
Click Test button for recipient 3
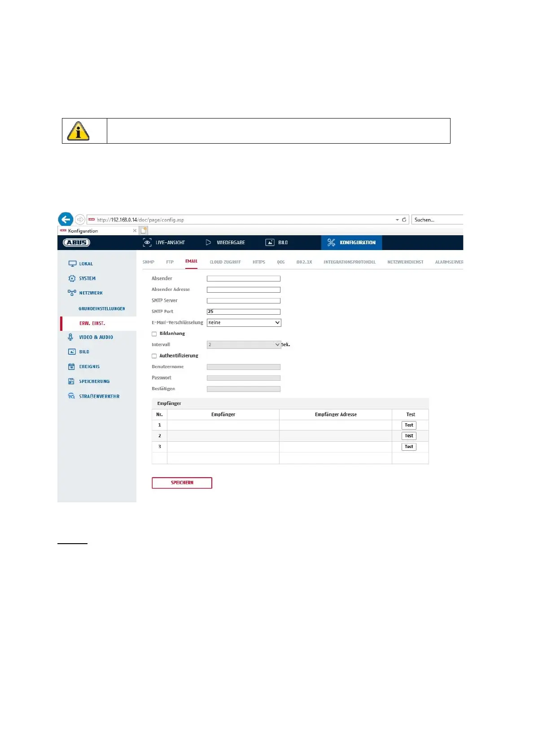(409, 447)
